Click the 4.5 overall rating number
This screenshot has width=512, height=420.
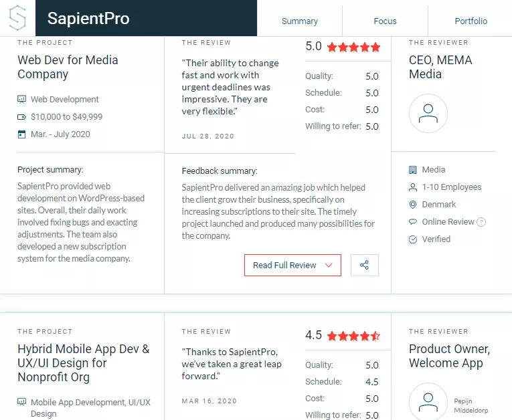pos(313,335)
